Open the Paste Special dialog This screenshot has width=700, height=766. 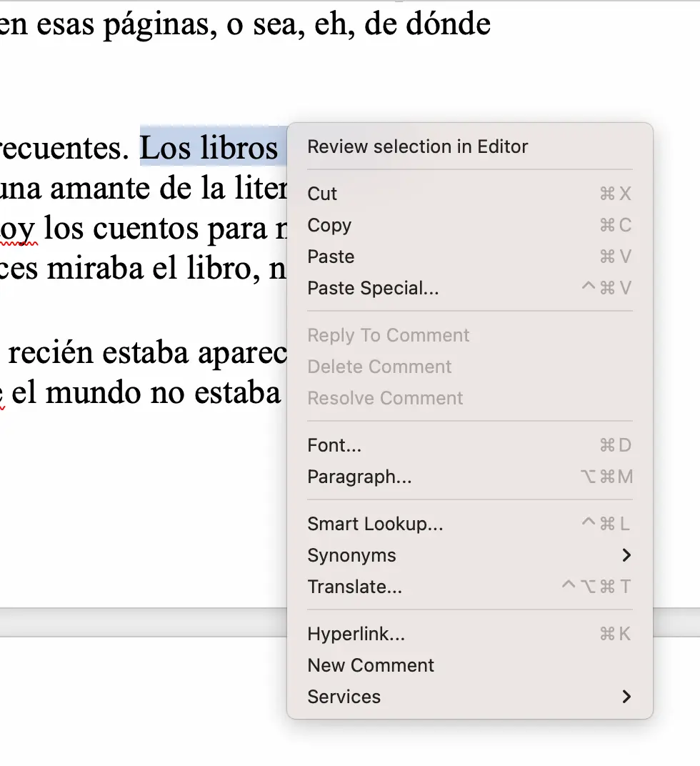tap(373, 288)
